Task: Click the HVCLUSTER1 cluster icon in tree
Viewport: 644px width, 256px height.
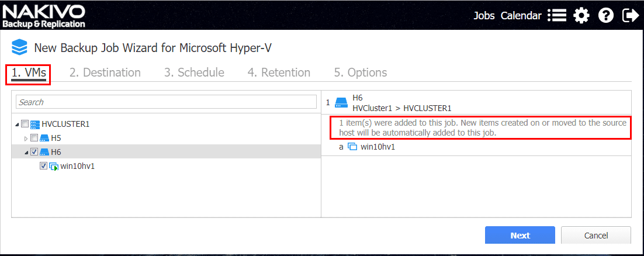Action: [x=34, y=124]
